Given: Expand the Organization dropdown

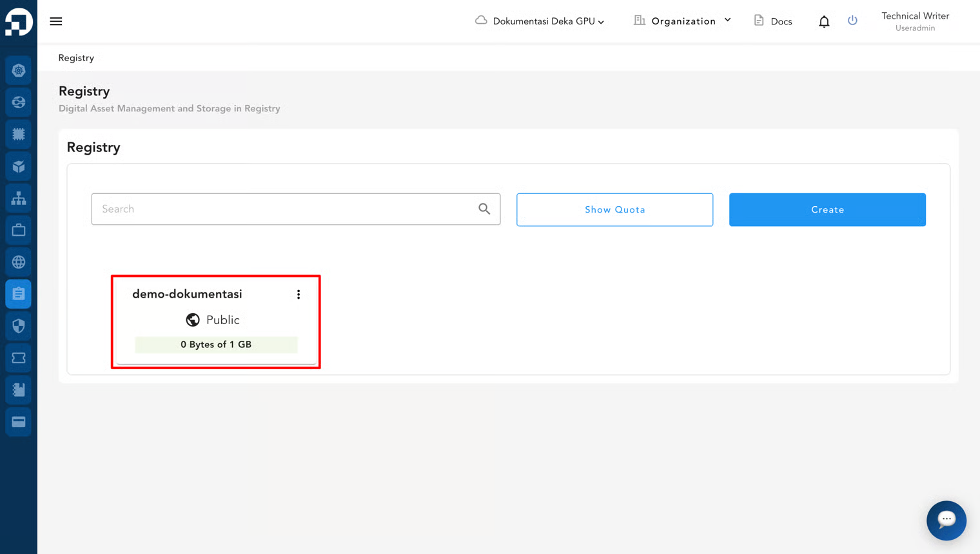Looking at the screenshot, I should (x=682, y=21).
